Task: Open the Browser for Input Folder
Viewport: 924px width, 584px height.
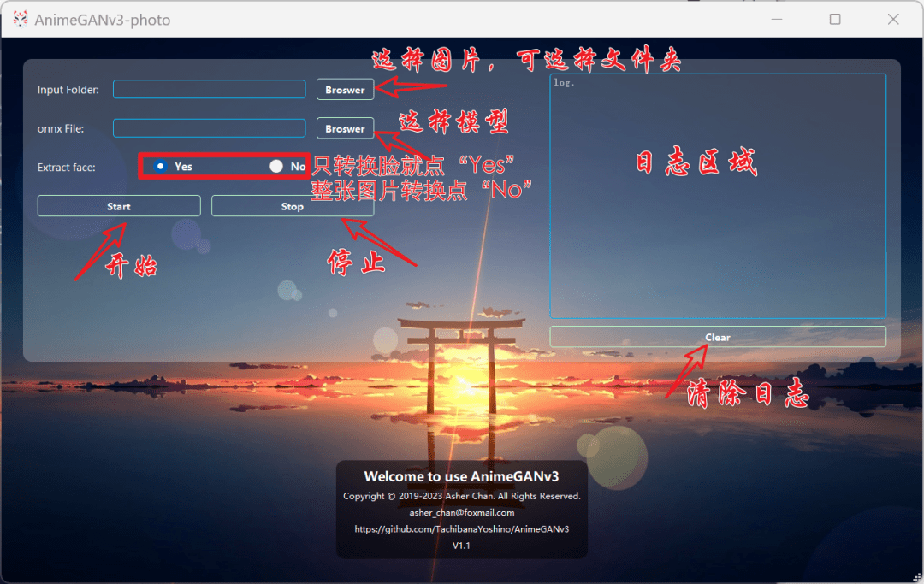Action: pyautogui.click(x=345, y=89)
